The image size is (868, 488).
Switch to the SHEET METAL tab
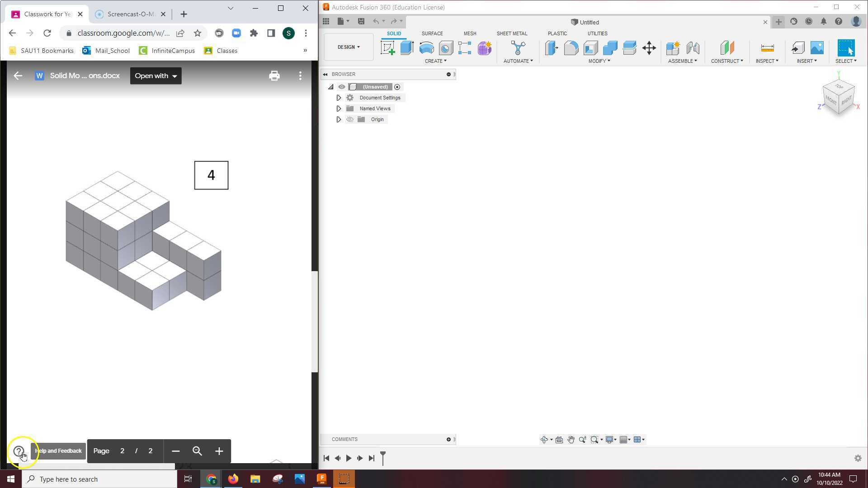[x=512, y=33]
